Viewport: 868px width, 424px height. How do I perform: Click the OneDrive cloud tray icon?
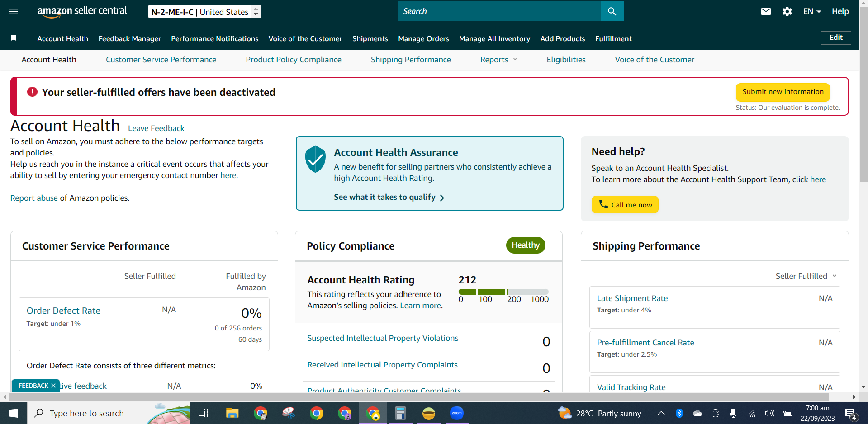click(697, 413)
